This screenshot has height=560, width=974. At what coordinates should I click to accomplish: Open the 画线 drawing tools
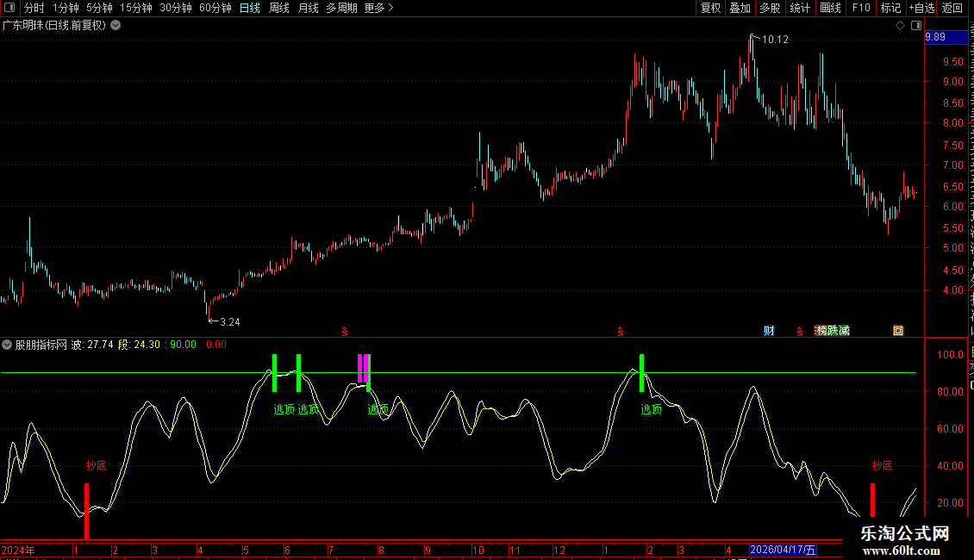tap(831, 8)
